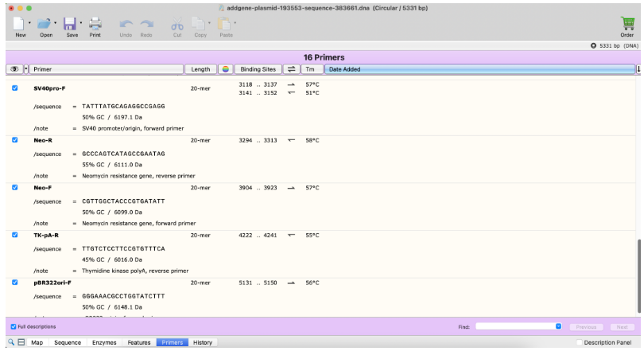Viewport: 644px width, 351px height.
Task: Undo the last action
Action: [x=126, y=24]
